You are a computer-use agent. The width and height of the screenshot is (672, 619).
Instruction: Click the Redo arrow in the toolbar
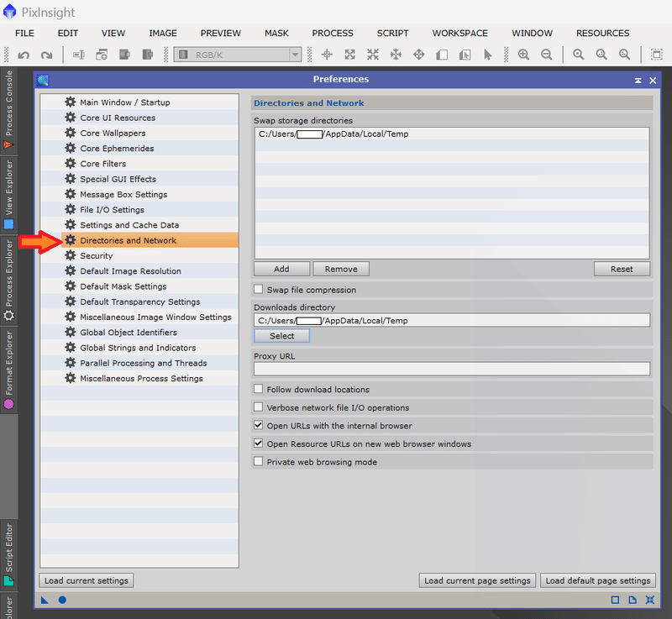(46, 55)
